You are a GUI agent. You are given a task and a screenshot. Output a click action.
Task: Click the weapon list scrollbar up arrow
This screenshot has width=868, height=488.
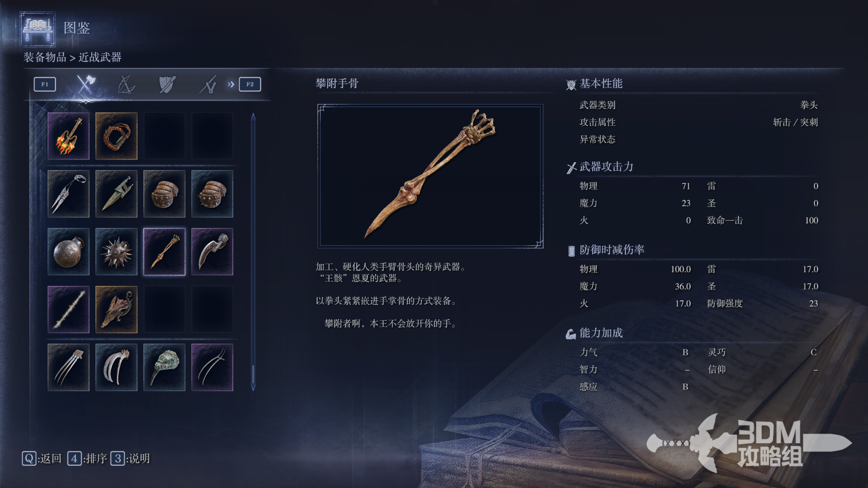(253, 117)
